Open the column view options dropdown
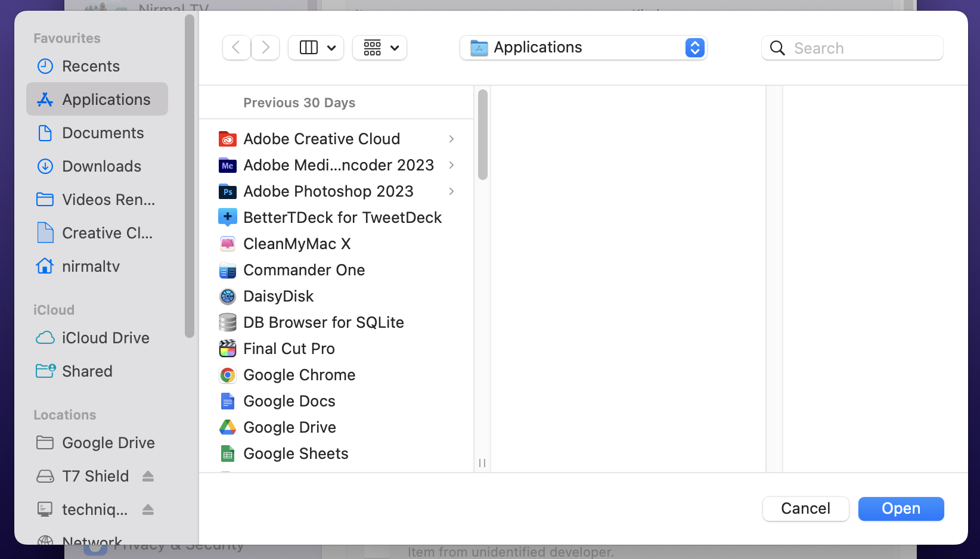The height and width of the screenshot is (559, 980). point(316,48)
